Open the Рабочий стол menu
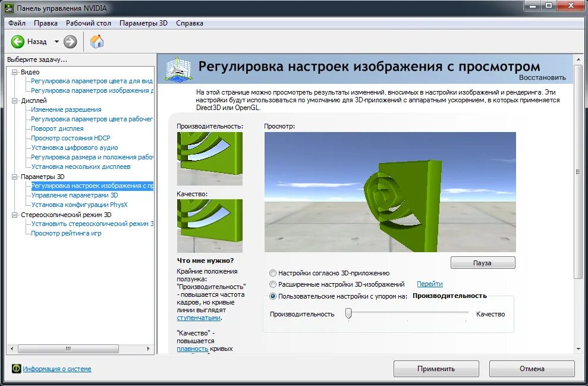Viewport: 588px width, 386px height. click(x=89, y=23)
